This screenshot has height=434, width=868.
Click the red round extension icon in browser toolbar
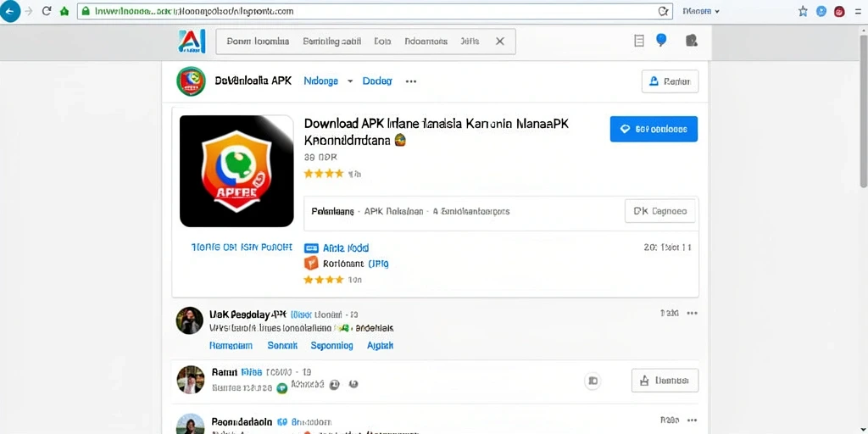point(840,11)
